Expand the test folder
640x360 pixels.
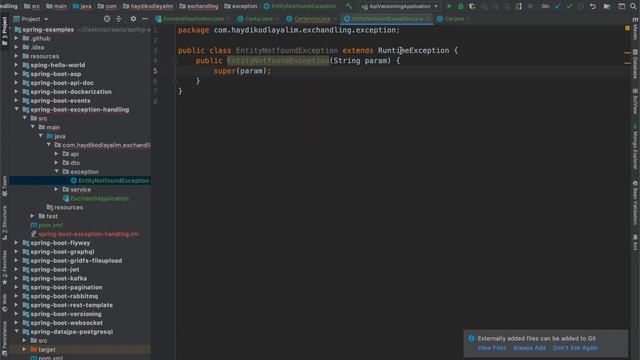33,216
